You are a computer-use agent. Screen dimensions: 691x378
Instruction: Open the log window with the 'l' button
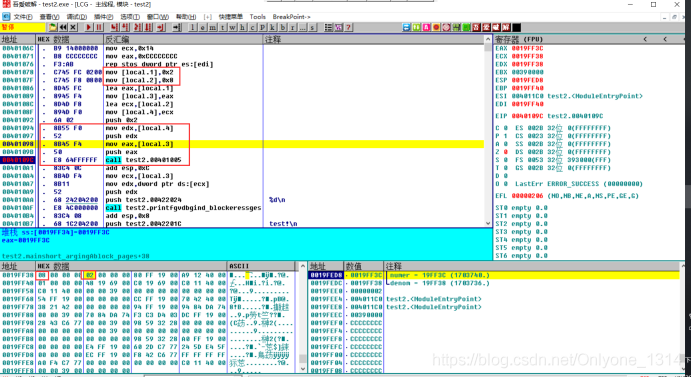(x=192, y=27)
